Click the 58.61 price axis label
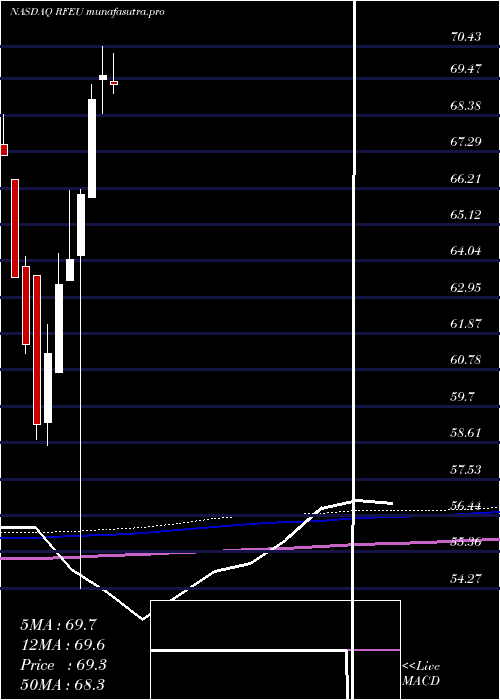Image resolution: width=500 pixels, height=700 pixels. (466, 433)
